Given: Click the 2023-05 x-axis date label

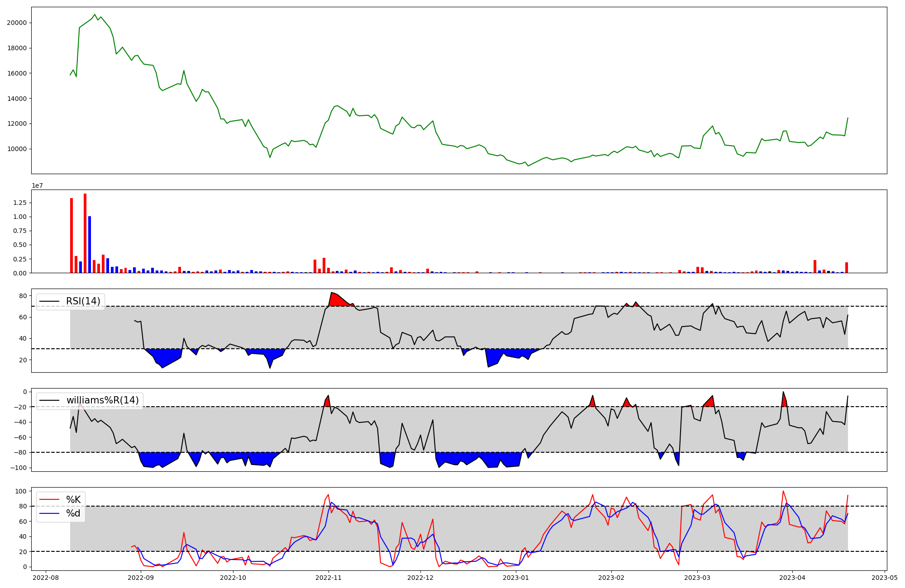Looking at the screenshot, I should (x=884, y=577).
